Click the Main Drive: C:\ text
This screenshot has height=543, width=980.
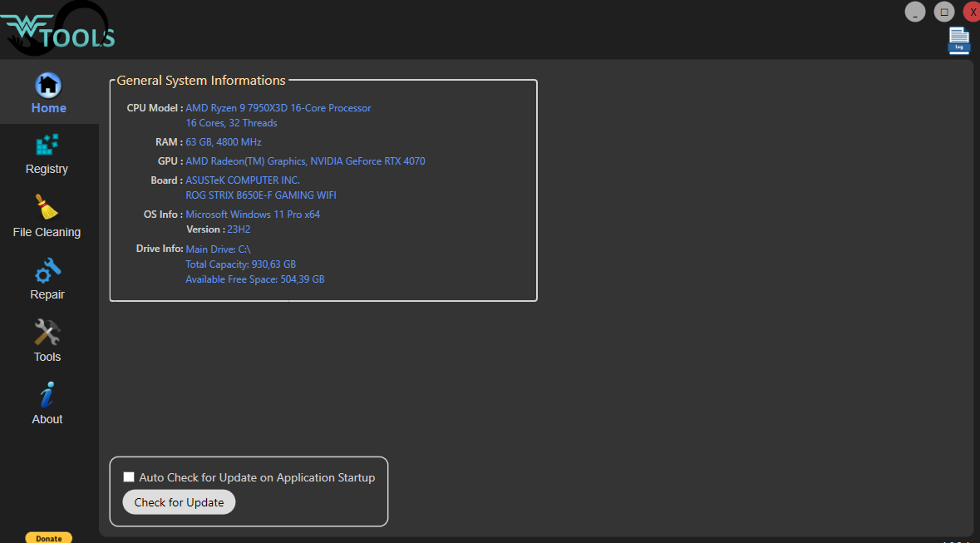pos(218,249)
